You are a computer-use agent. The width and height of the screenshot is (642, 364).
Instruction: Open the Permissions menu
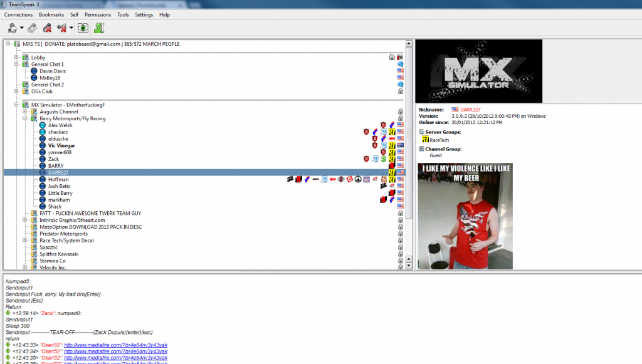(x=98, y=15)
